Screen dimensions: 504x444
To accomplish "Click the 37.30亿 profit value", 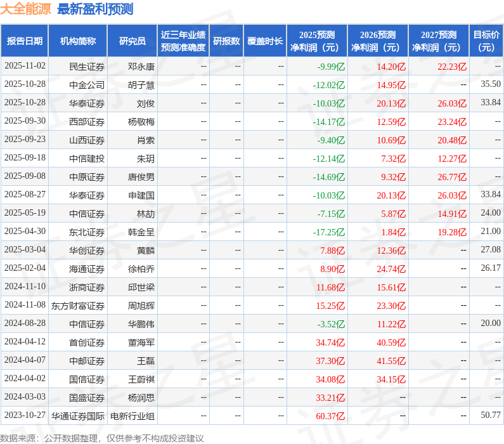I will point(330,361).
